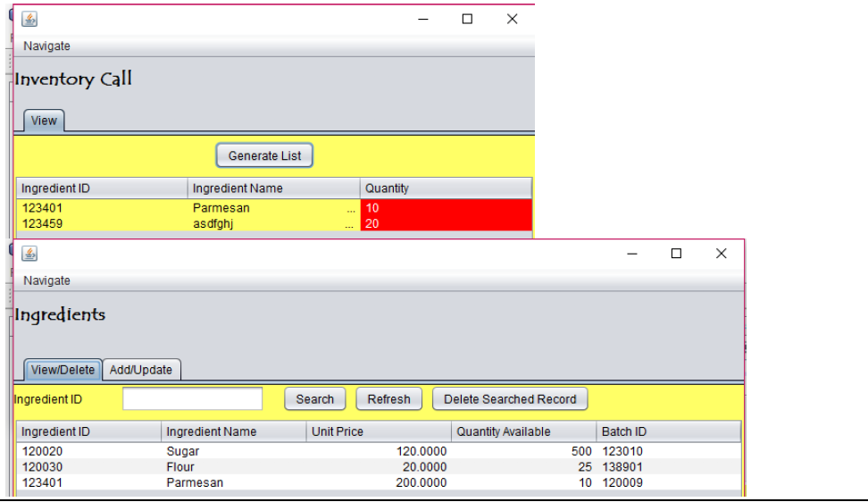Switch to the Add/Update tab
The width and height of the screenshot is (868, 502).
[141, 370]
